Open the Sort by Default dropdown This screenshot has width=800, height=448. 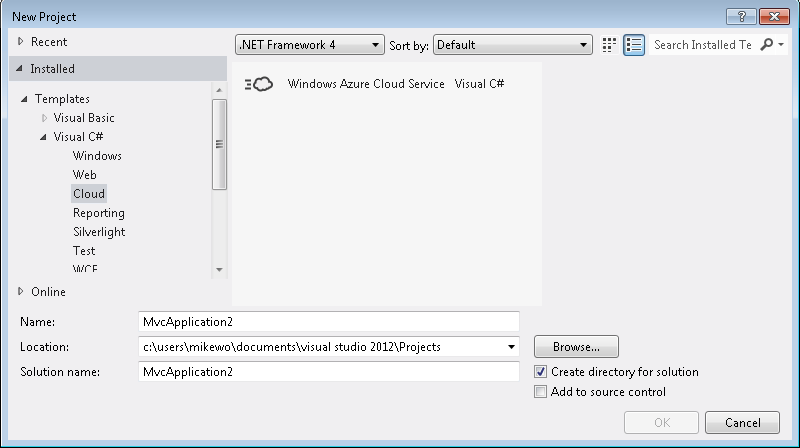513,45
